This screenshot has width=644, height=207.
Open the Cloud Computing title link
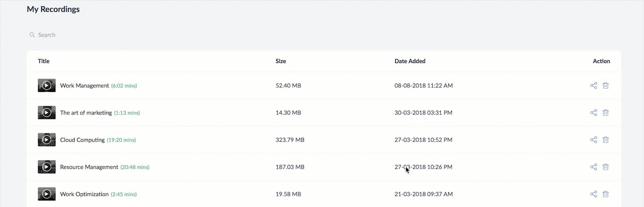pos(82,140)
